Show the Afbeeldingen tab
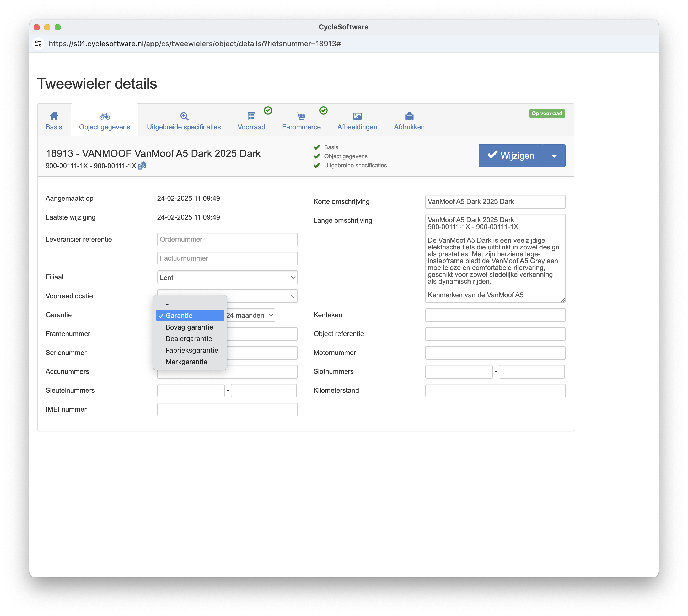Image resolution: width=688 pixels, height=616 pixels. 357,120
